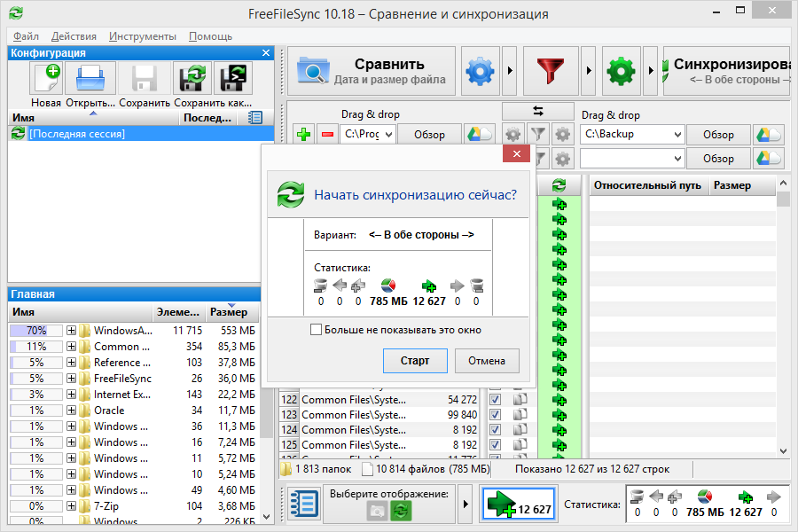Show overview panel list icon at bottom
Image resolution: width=798 pixels, height=532 pixels.
[304, 504]
